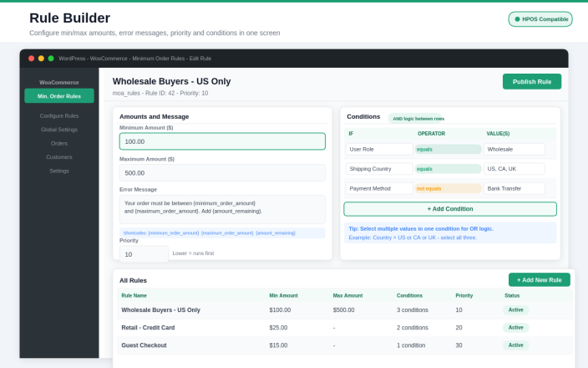Click the 'Lower = runs first' hint
The image size is (588, 368).
193,253
